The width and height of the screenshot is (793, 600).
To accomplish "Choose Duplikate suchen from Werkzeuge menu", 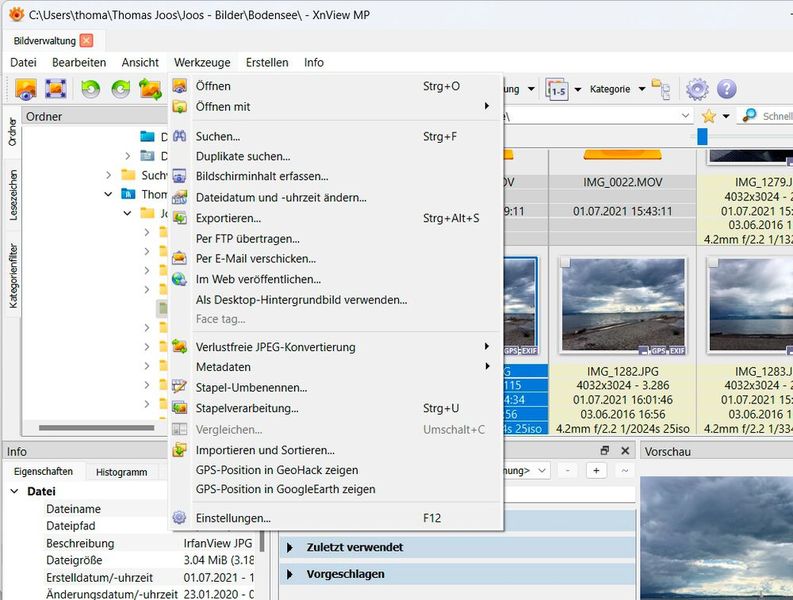I will point(336,156).
